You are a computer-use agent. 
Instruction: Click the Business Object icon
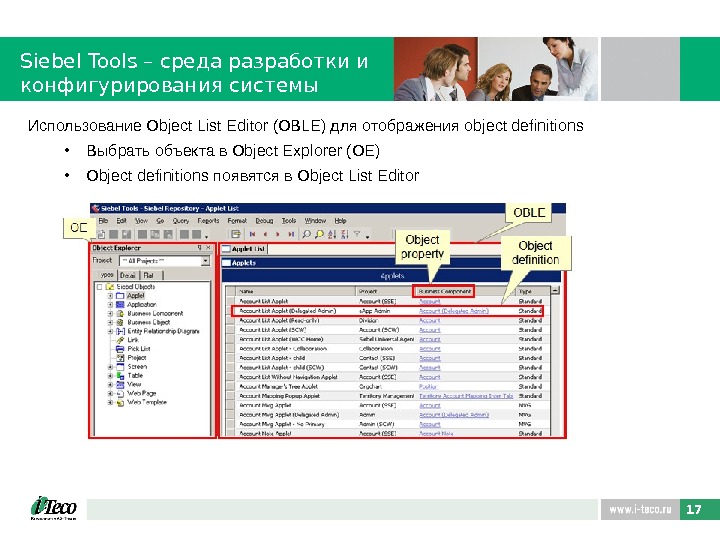(120, 322)
